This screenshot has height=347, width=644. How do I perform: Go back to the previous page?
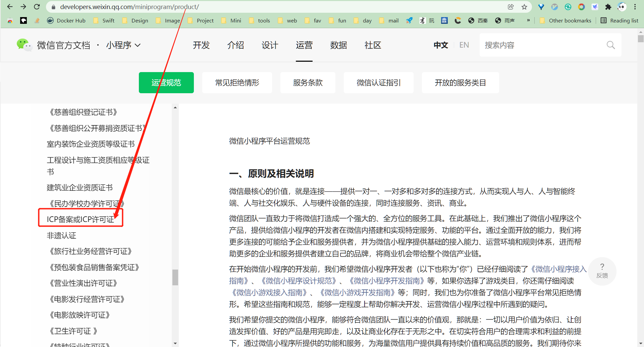[10, 7]
